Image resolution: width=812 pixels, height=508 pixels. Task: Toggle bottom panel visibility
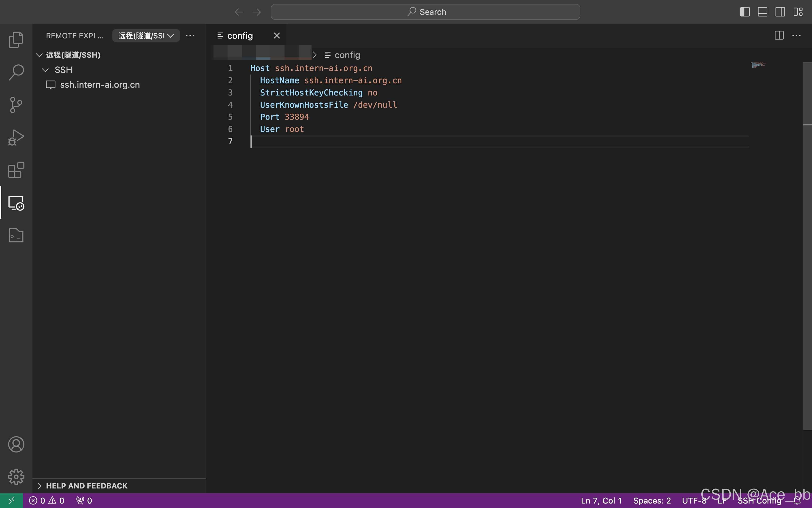click(x=762, y=12)
